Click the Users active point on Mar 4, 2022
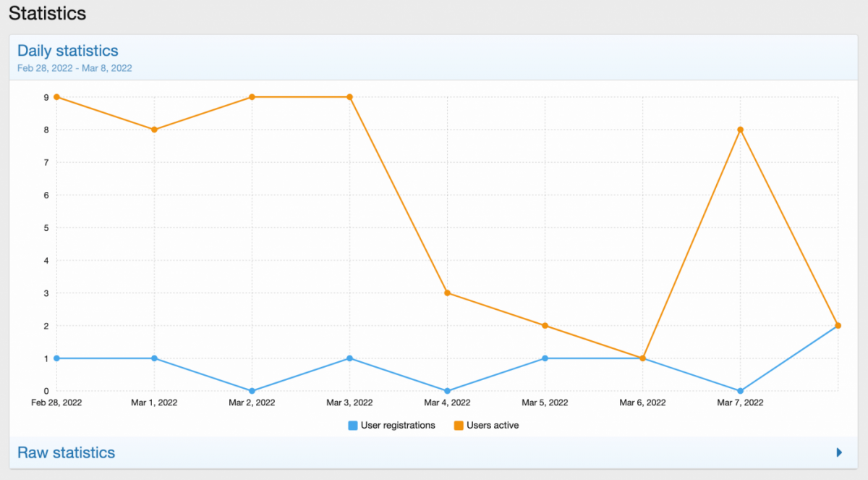Viewport: 868px width, 480px height. click(x=447, y=293)
